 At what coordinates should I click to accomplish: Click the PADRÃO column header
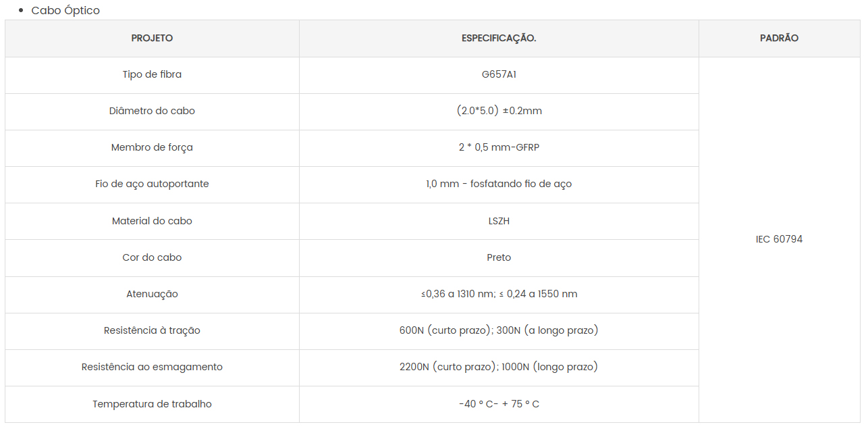pos(779,39)
